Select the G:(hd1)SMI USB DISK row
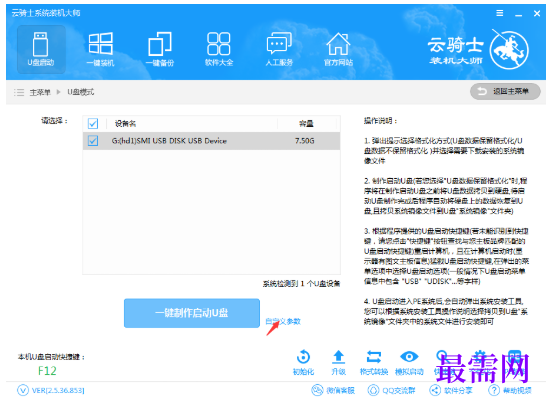Image resolution: width=548 pixels, height=400 pixels. coord(211,141)
